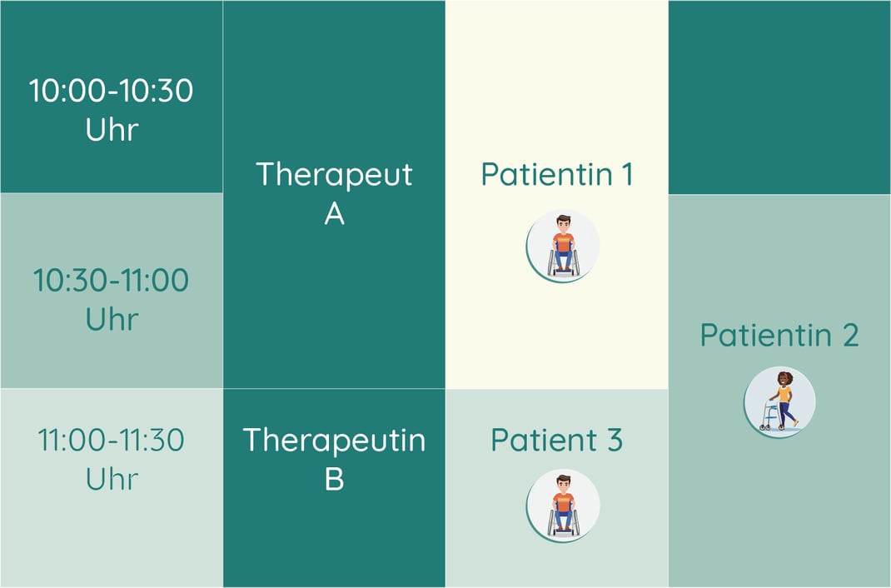
Task: Click the word Uhr in the first time slot
Action: tap(112, 130)
